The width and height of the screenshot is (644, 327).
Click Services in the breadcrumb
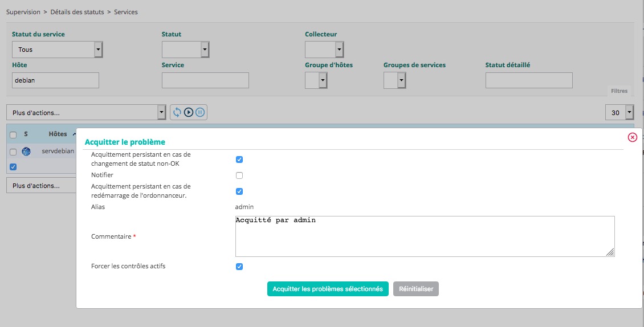pyautogui.click(x=125, y=12)
